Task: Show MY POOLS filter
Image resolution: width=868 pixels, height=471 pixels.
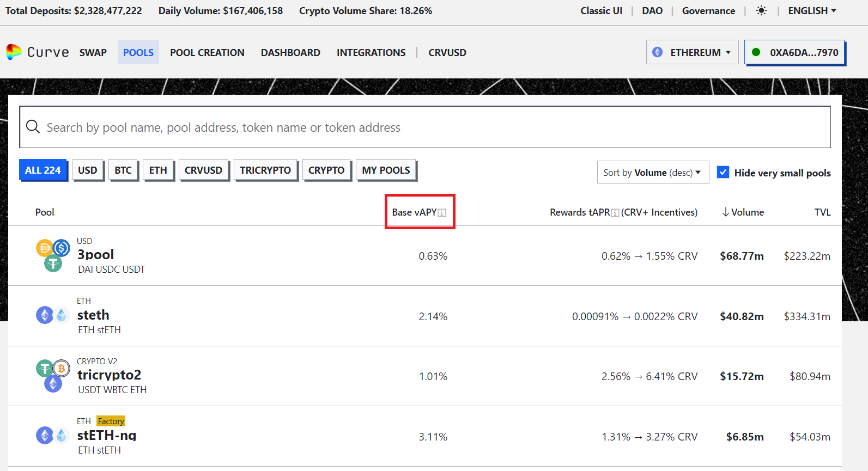Action: [x=386, y=170]
